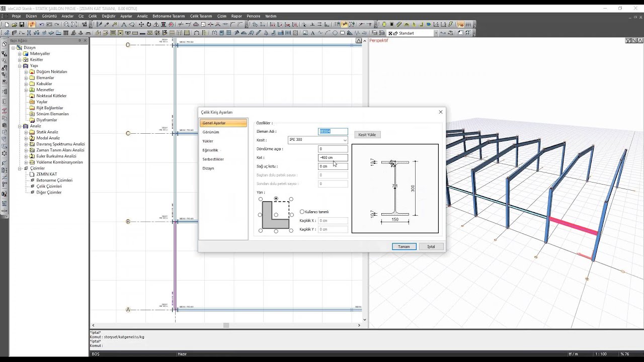Click the Modal Analiz tree icon
644x362 pixels.
tap(32, 138)
